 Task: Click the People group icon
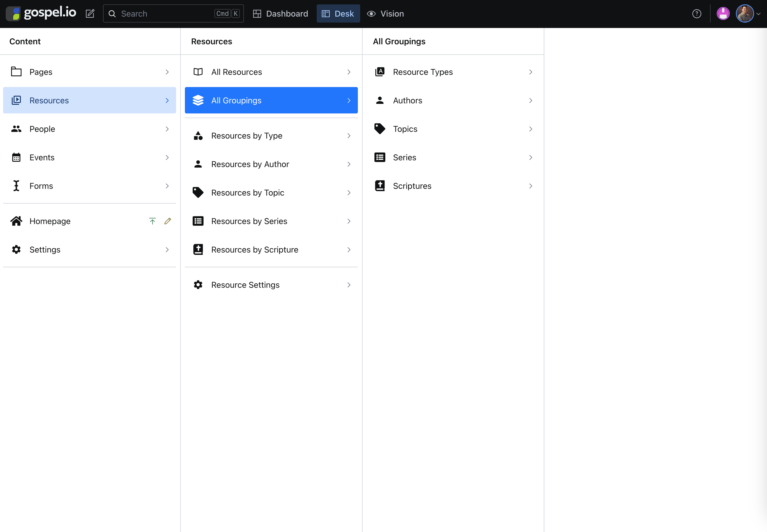[x=16, y=129]
